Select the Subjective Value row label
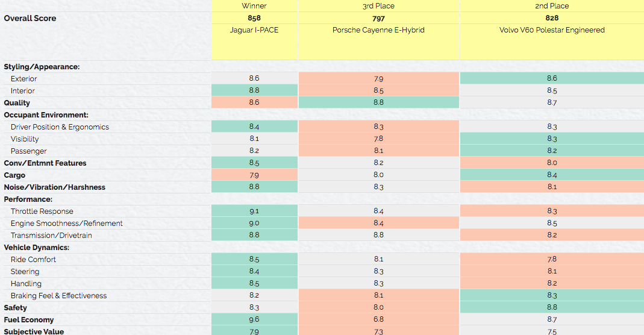Image resolution: width=644 pixels, height=335 pixels. coord(34,331)
